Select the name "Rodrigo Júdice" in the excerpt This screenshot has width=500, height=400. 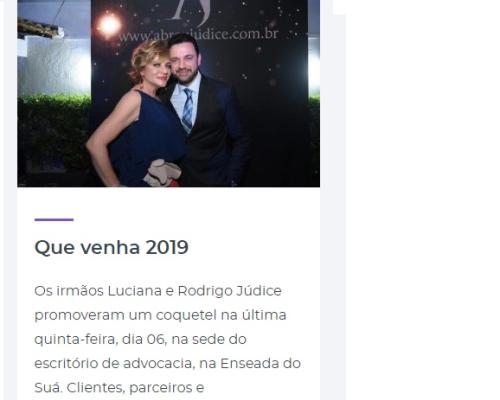pos(230,291)
